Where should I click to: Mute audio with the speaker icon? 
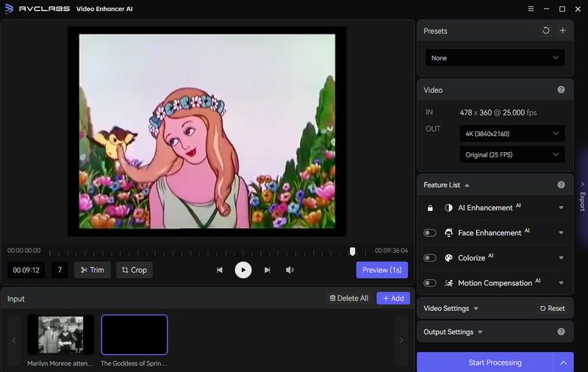[x=290, y=270]
